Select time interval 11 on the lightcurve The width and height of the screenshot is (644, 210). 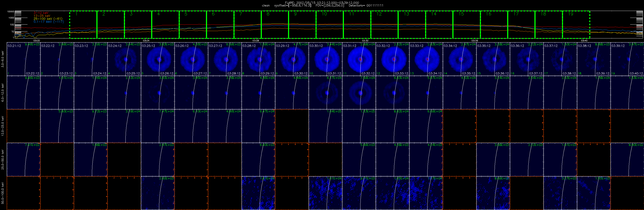click(357, 25)
